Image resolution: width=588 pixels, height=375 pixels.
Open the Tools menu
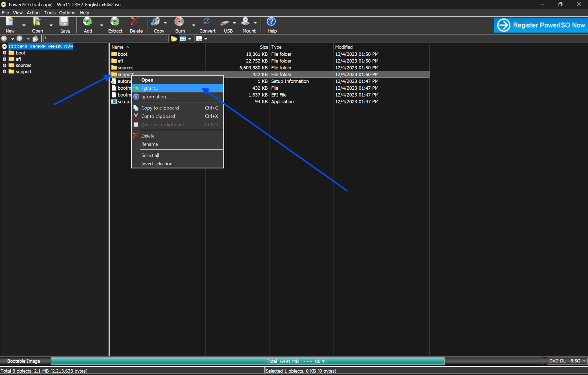click(50, 13)
